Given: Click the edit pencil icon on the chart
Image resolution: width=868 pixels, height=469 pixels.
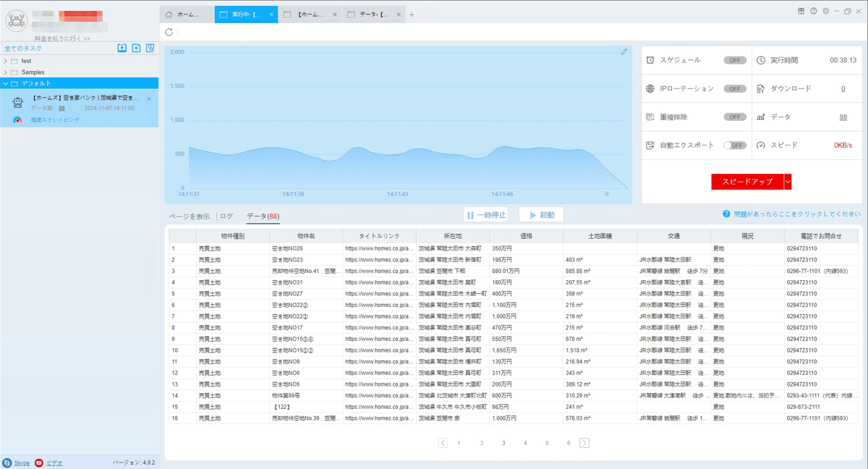Looking at the screenshot, I should (x=624, y=52).
